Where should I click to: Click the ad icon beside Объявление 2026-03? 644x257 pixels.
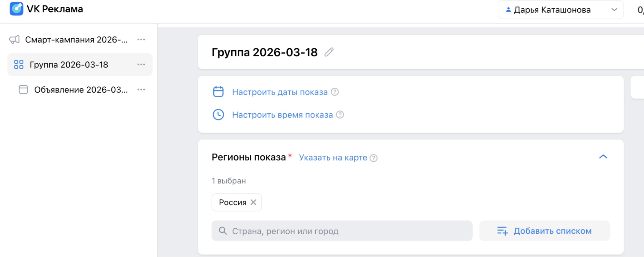(23, 90)
